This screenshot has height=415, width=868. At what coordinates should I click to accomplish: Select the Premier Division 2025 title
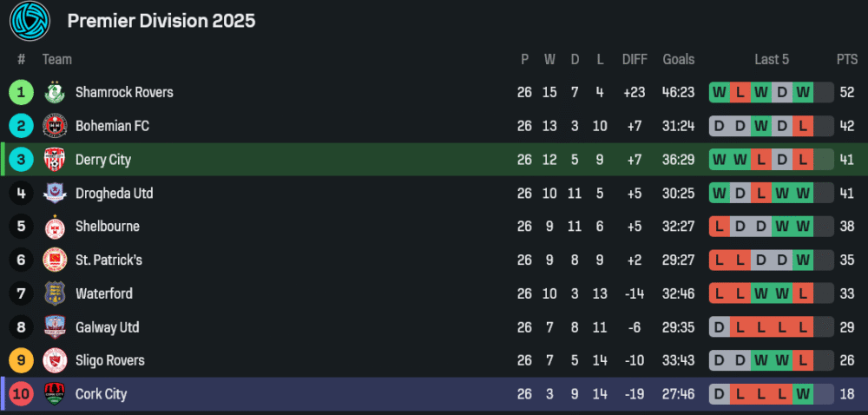(161, 21)
